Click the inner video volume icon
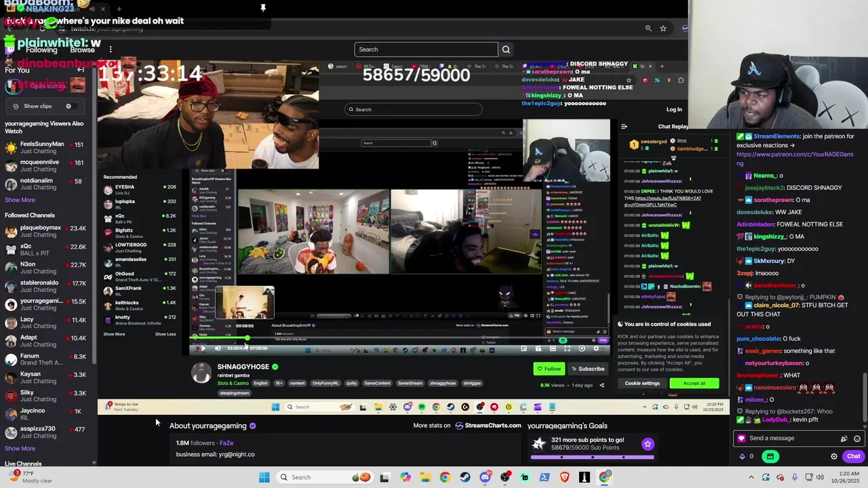Screen dimensions: 868x488 [x=218, y=348]
